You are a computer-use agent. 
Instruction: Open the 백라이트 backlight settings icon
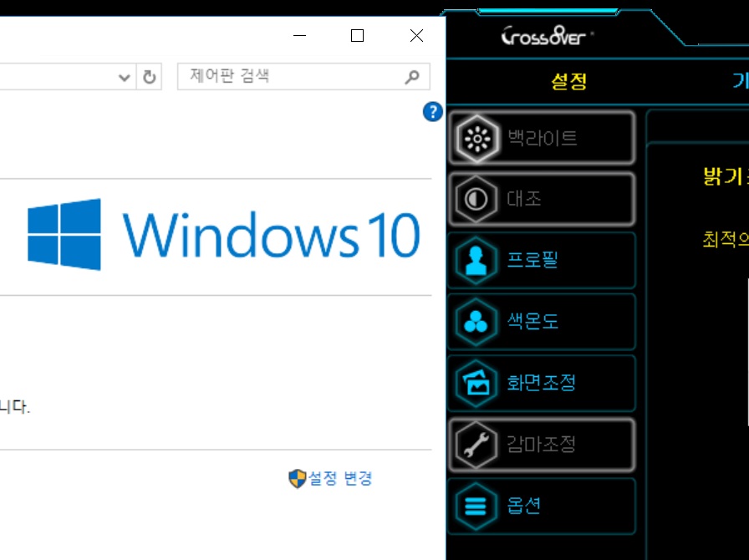[x=477, y=138]
